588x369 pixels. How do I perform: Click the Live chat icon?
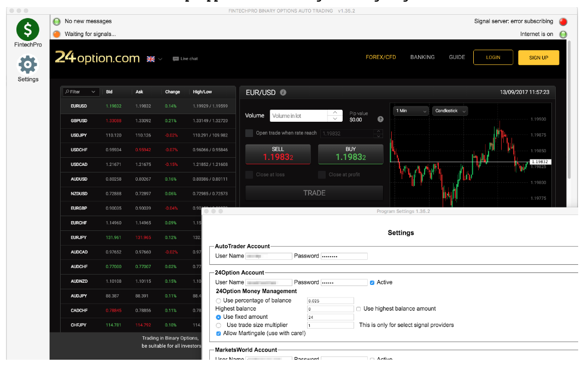click(175, 58)
